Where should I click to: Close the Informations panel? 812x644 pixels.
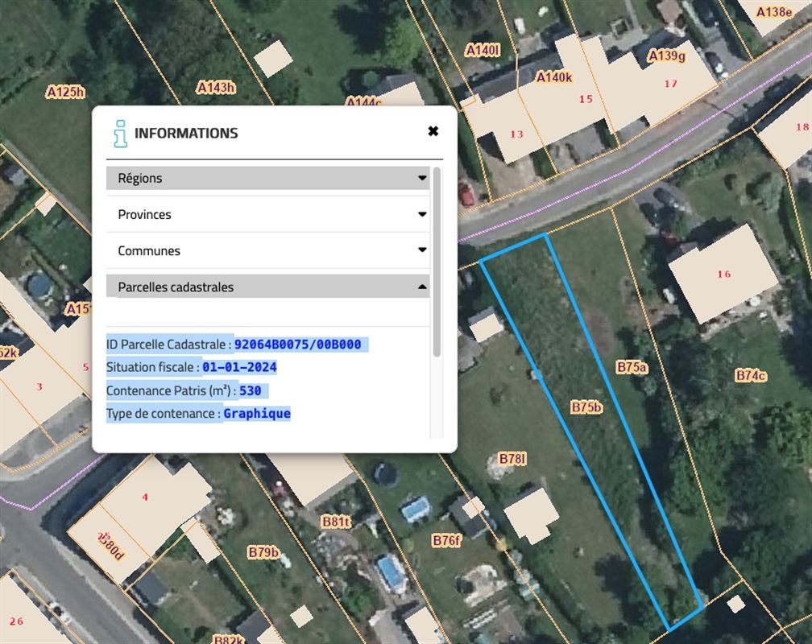433,131
